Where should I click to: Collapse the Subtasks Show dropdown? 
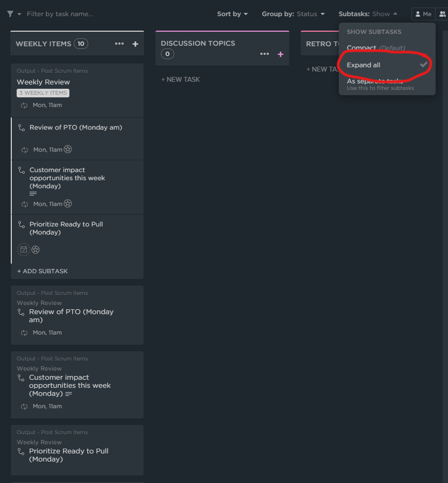coord(368,14)
